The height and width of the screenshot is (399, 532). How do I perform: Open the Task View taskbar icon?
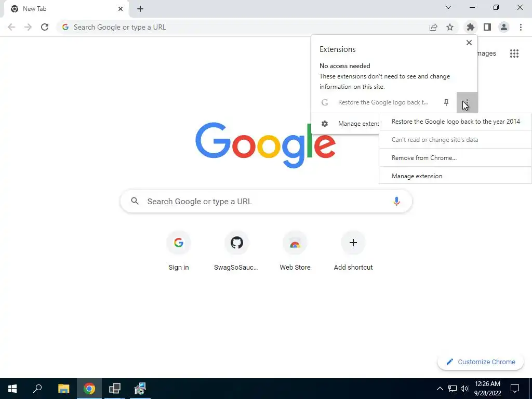click(x=115, y=389)
